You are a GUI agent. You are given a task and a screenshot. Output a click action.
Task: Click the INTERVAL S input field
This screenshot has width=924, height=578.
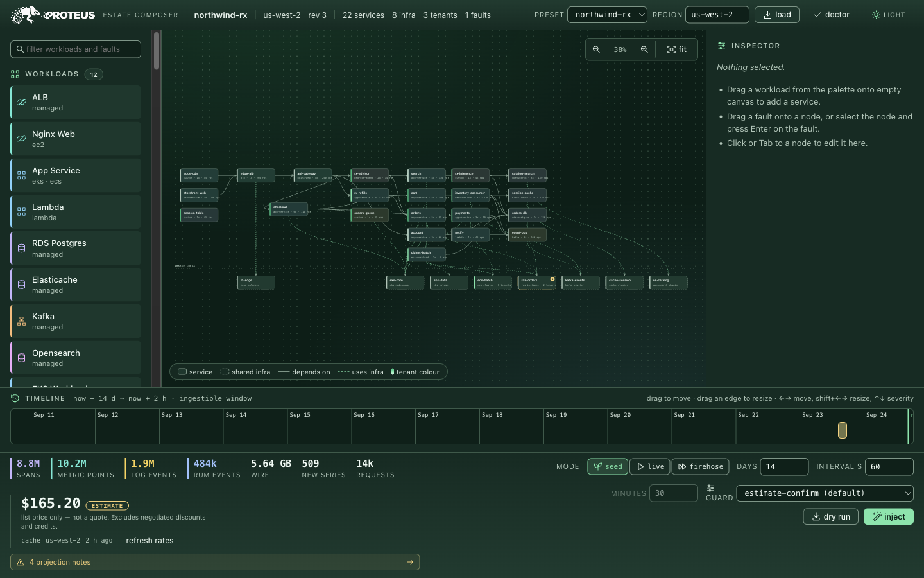click(x=889, y=467)
